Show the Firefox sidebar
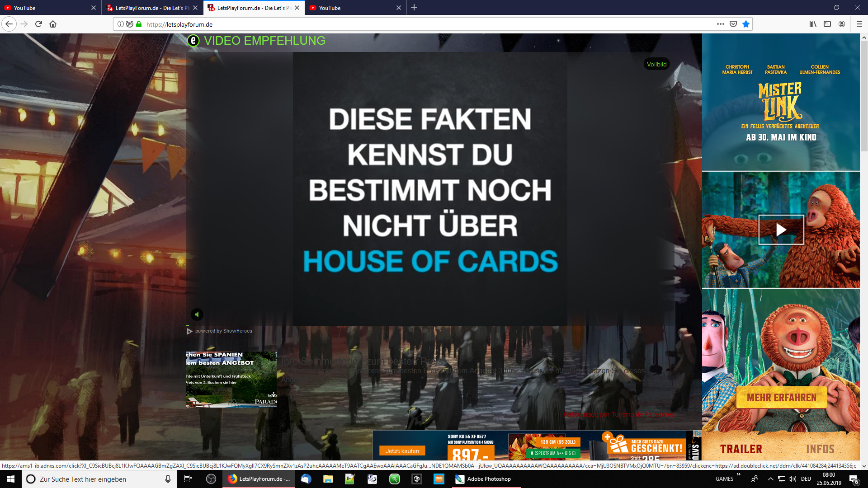 [x=827, y=24]
